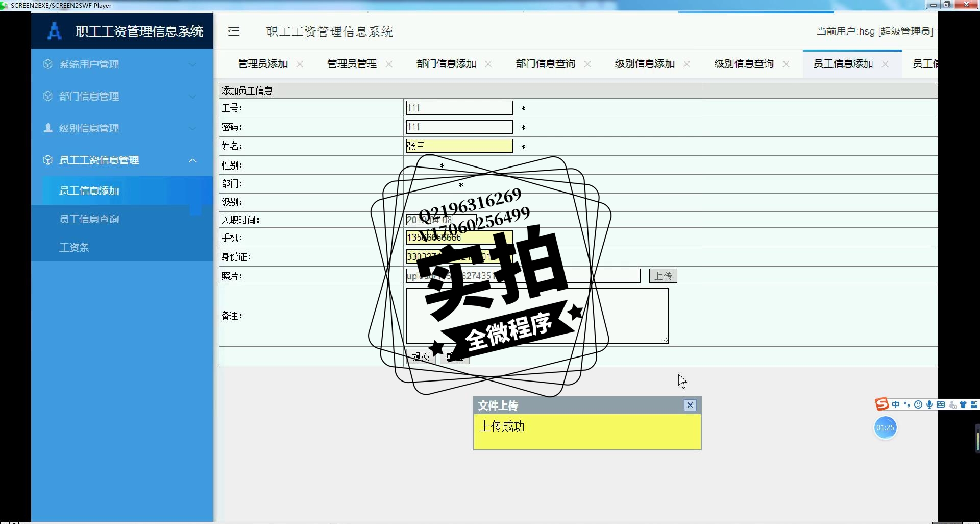The image size is (980, 524).
Task: Close the 员工信息添加 tab
Action: [886, 64]
